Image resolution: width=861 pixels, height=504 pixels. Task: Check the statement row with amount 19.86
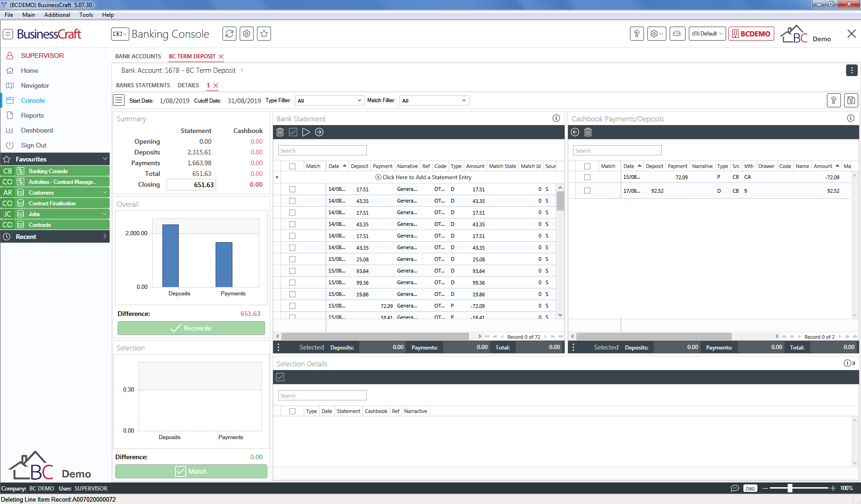293,294
